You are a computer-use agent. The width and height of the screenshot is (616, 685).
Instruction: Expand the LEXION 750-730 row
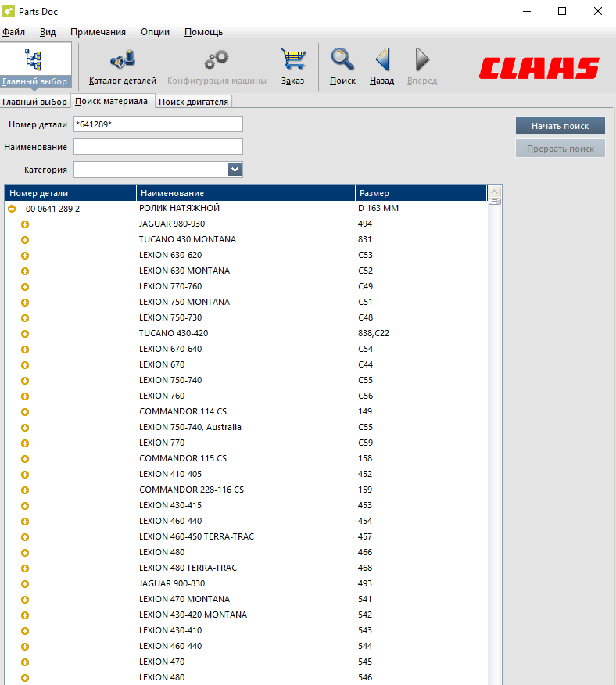tap(25, 318)
